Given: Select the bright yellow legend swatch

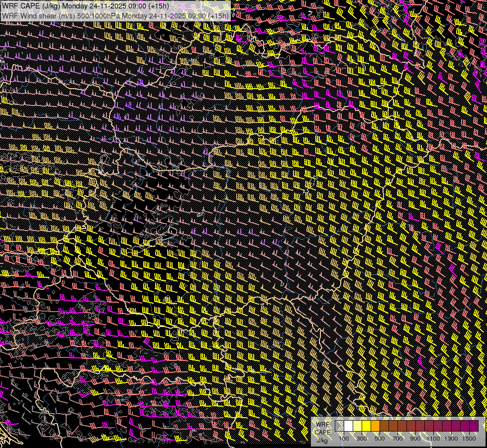Looking at the screenshot, I should tap(366, 426).
